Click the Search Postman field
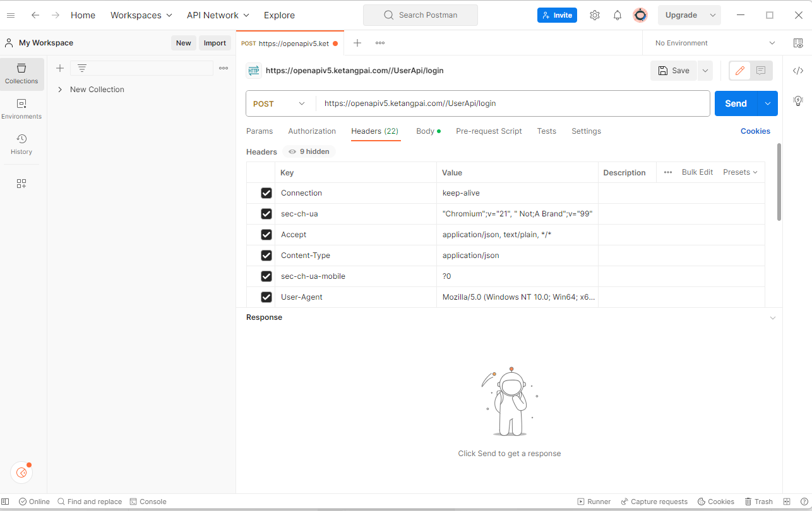 [x=421, y=15]
